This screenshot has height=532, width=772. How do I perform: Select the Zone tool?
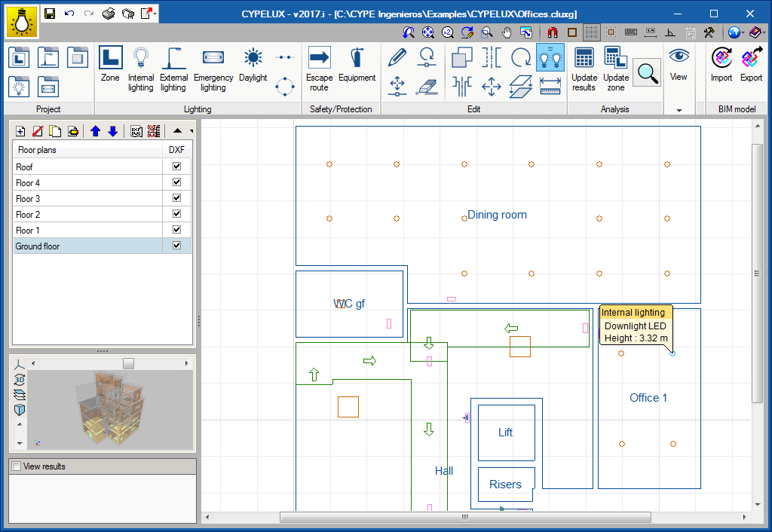[x=110, y=64]
